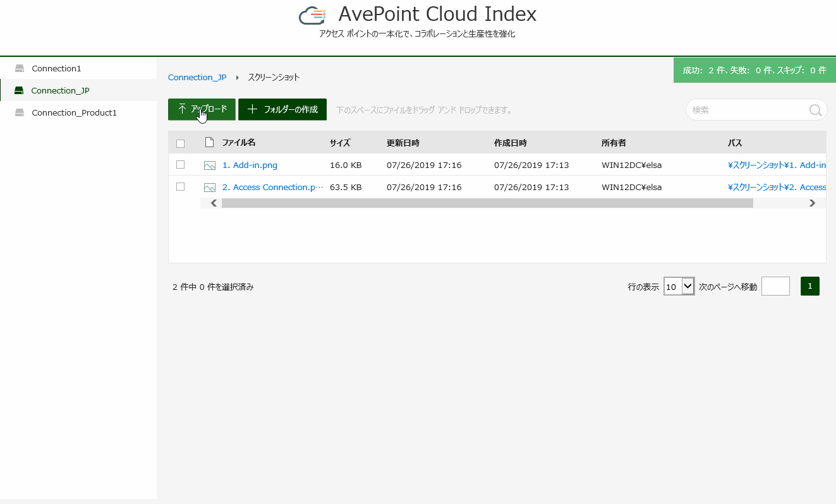Click the フォルダーの作成 create folder button
836x504 pixels.
point(282,109)
